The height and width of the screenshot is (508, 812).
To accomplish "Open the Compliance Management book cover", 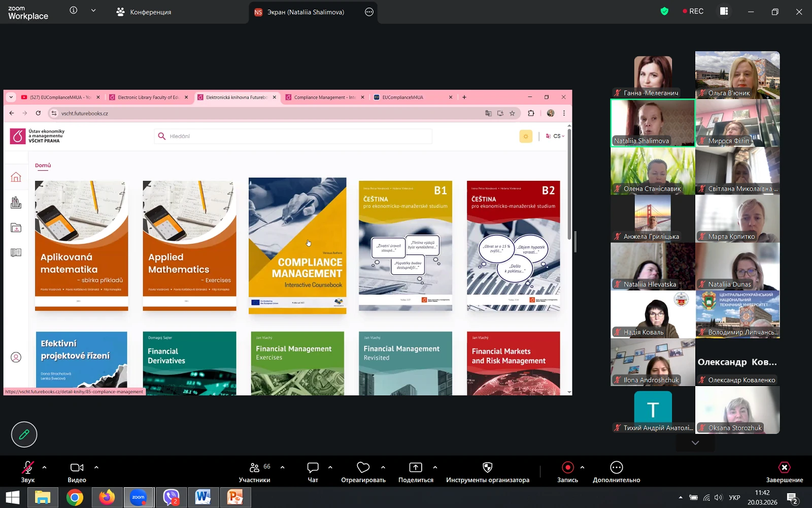I will tap(297, 245).
